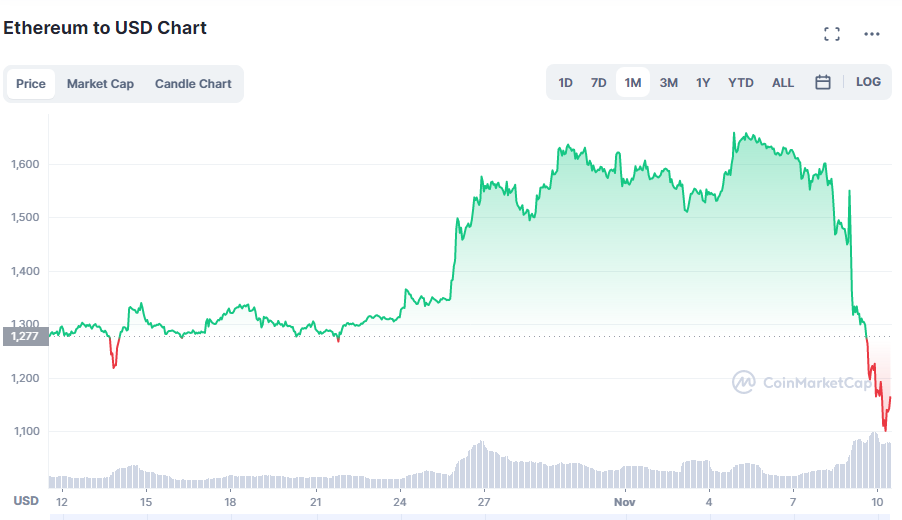
Task: Switch to the Market Cap tab
Action: (100, 84)
